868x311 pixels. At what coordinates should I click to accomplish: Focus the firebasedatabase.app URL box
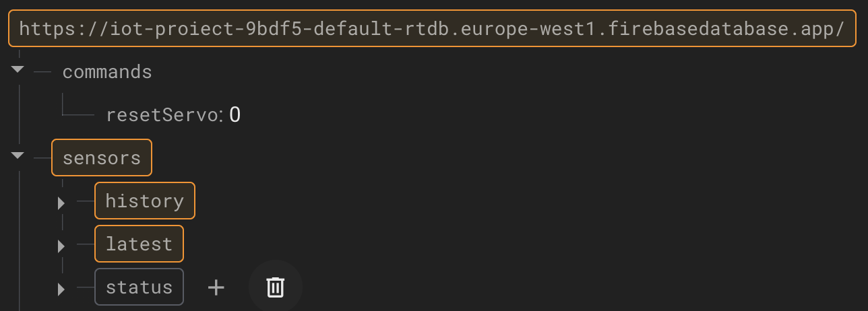pyautogui.click(x=431, y=28)
